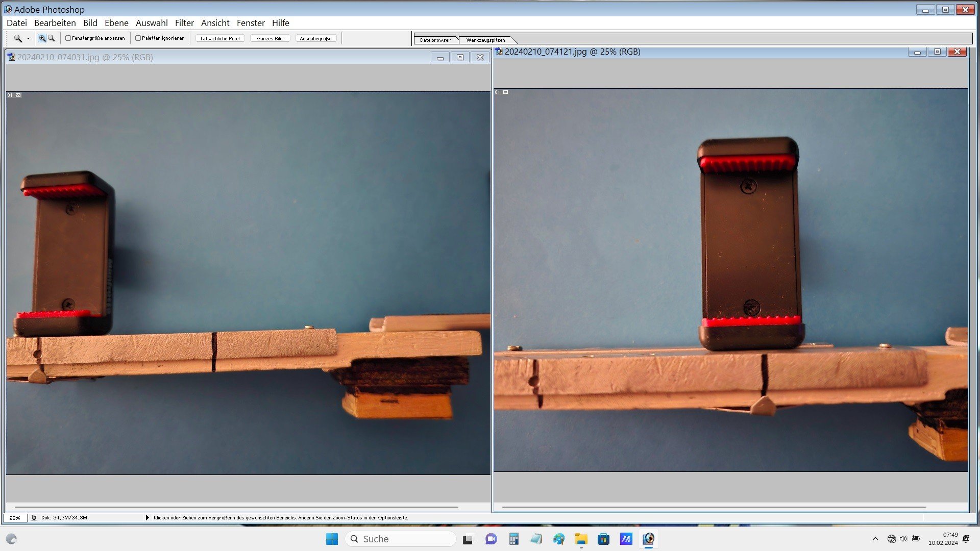The height and width of the screenshot is (551, 980).
Task: Click the Ausgabegröße button
Action: click(x=315, y=38)
